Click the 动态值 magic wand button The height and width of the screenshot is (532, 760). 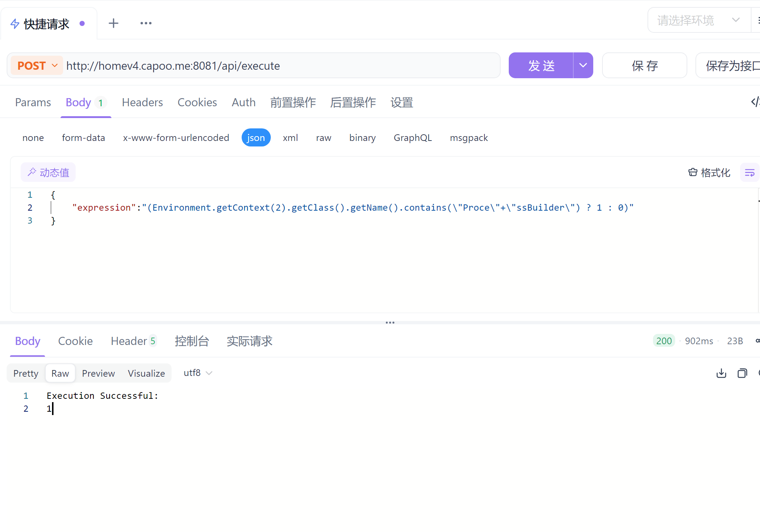click(x=48, y=173)
